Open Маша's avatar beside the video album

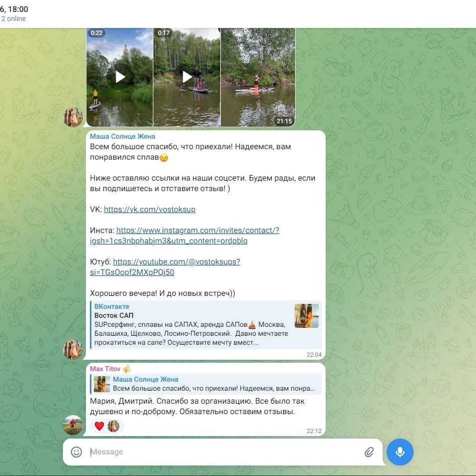click(73, 117)
